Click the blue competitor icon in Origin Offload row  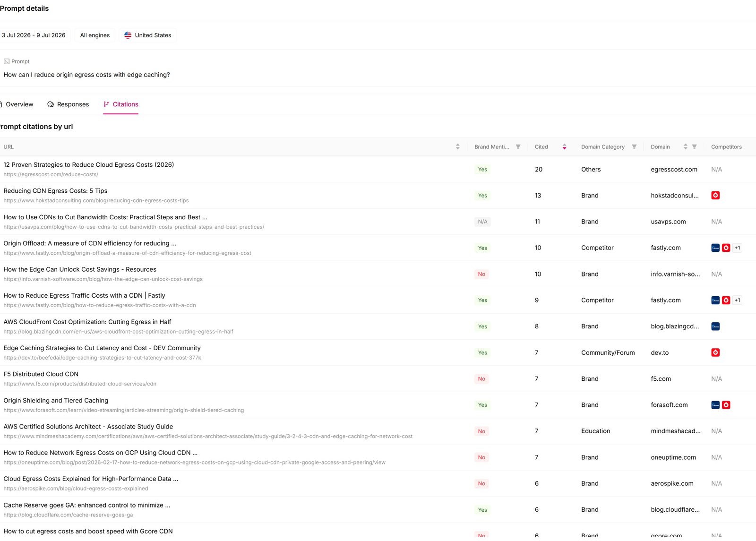tap(715, 248)
